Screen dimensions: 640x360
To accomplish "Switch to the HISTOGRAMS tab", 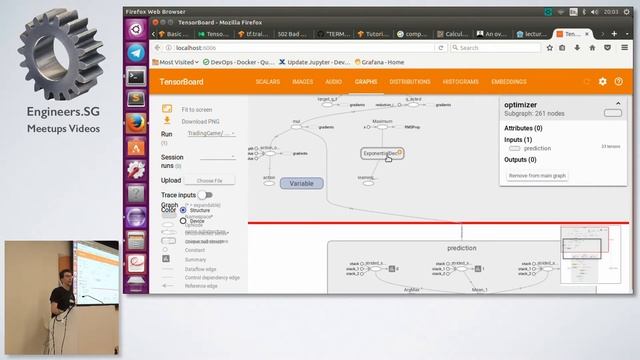I will [460, 82].
